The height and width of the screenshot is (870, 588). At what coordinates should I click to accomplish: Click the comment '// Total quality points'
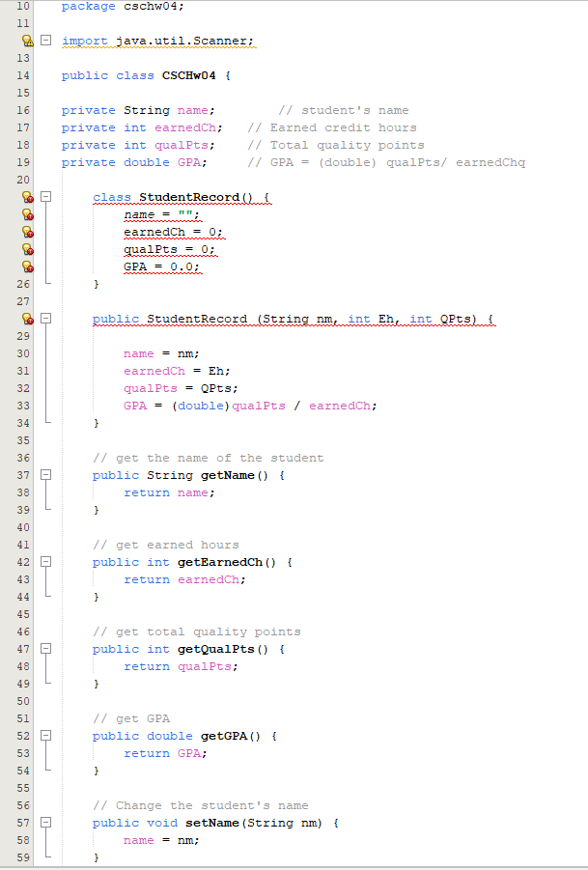click(336, 145)
